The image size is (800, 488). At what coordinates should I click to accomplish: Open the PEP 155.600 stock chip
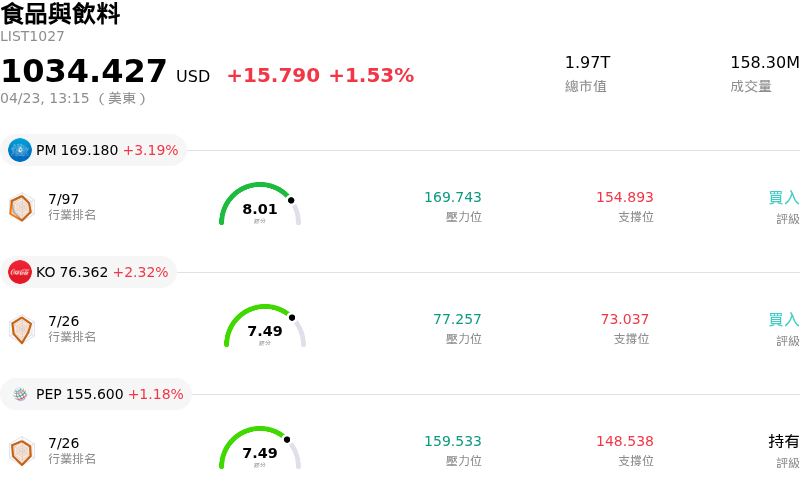(x=97, y=394)
